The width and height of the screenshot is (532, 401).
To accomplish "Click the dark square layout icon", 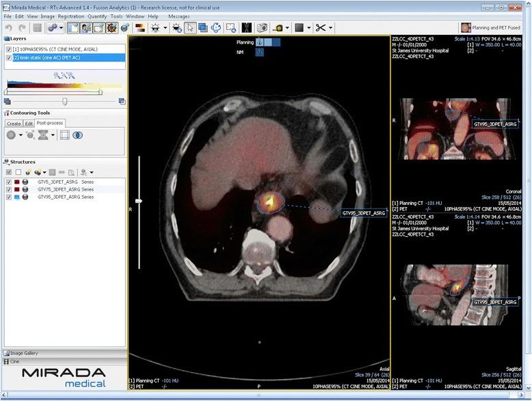I will point(299,28).
